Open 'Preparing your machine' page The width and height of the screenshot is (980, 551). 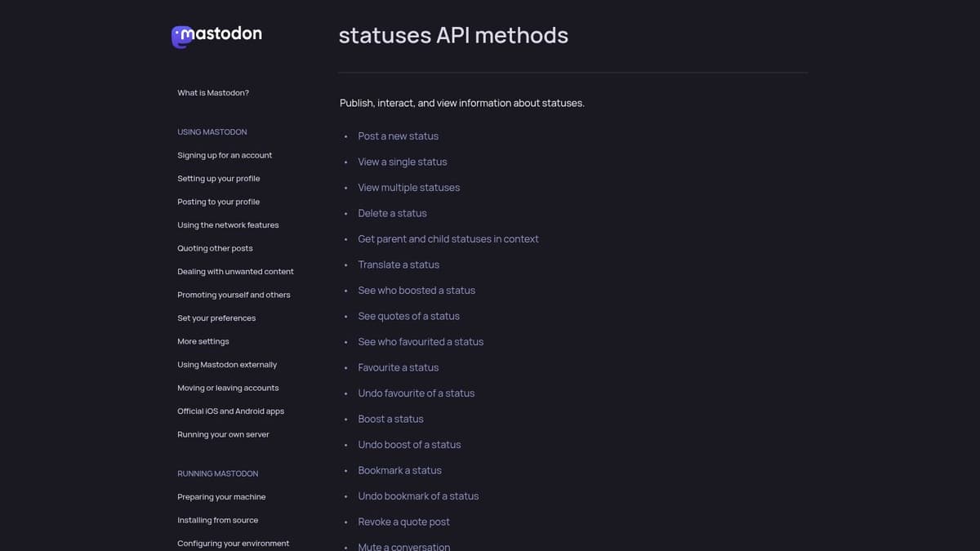[221, 497]
